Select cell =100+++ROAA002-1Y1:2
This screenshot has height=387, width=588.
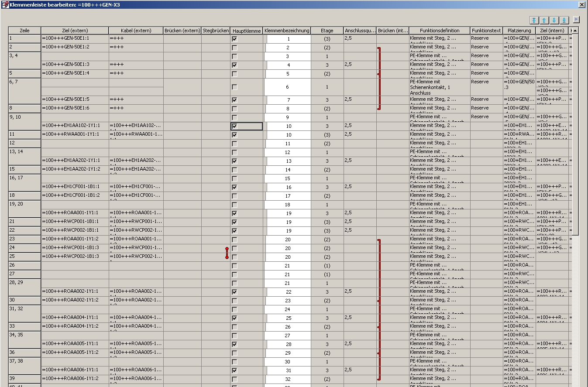coord(75,301)
